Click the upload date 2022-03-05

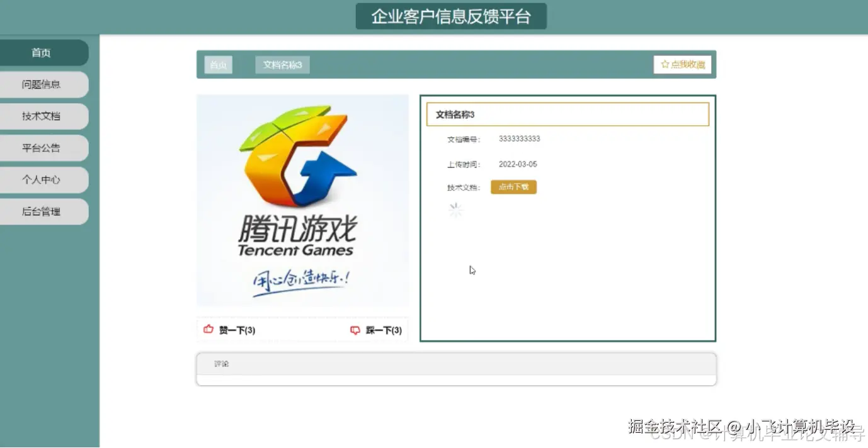[x=518, y=164]
